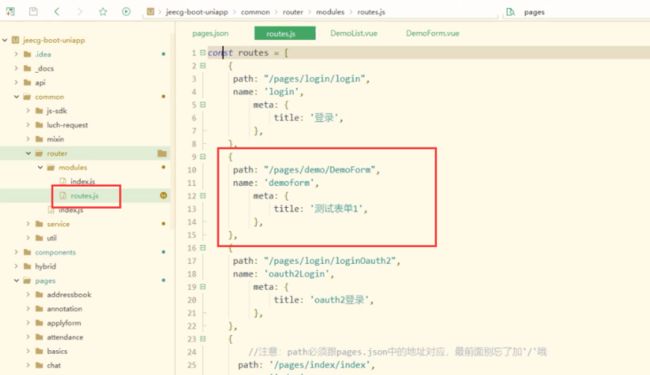Click the '/pages/index/index' path string
650x375 pixels.
click(x=320, y=365)
